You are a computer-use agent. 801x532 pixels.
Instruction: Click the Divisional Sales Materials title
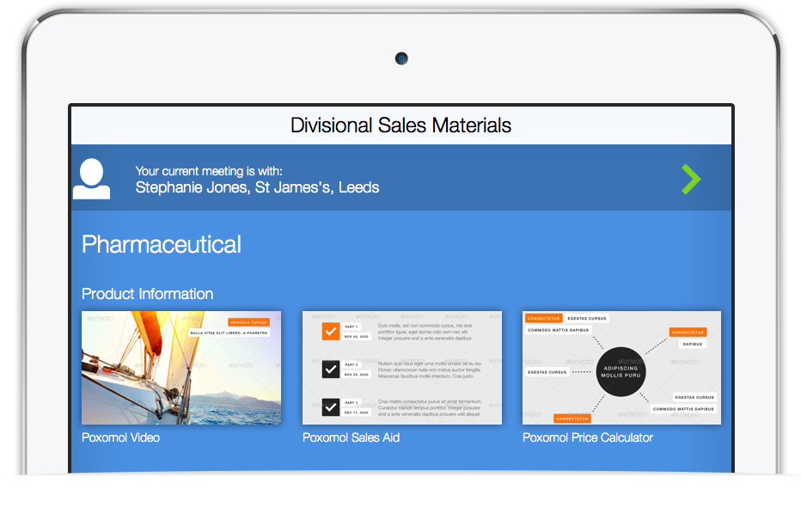pos(401,125)
